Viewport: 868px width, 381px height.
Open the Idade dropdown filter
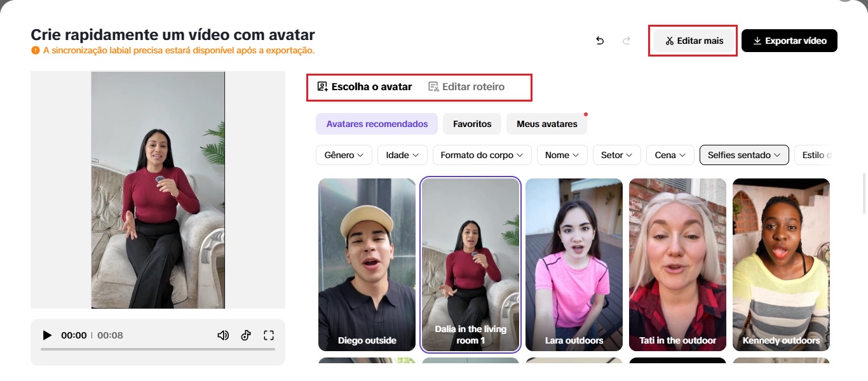(402, 155)
